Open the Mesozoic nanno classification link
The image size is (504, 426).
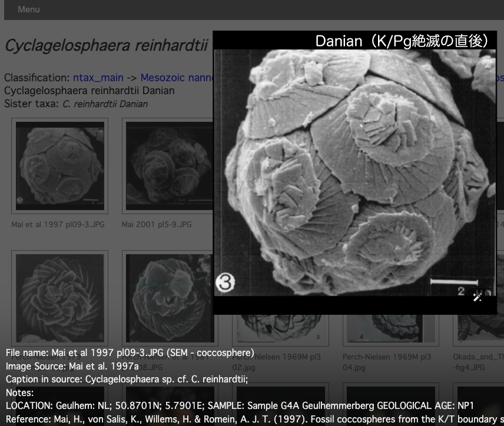tap(176, 78)
